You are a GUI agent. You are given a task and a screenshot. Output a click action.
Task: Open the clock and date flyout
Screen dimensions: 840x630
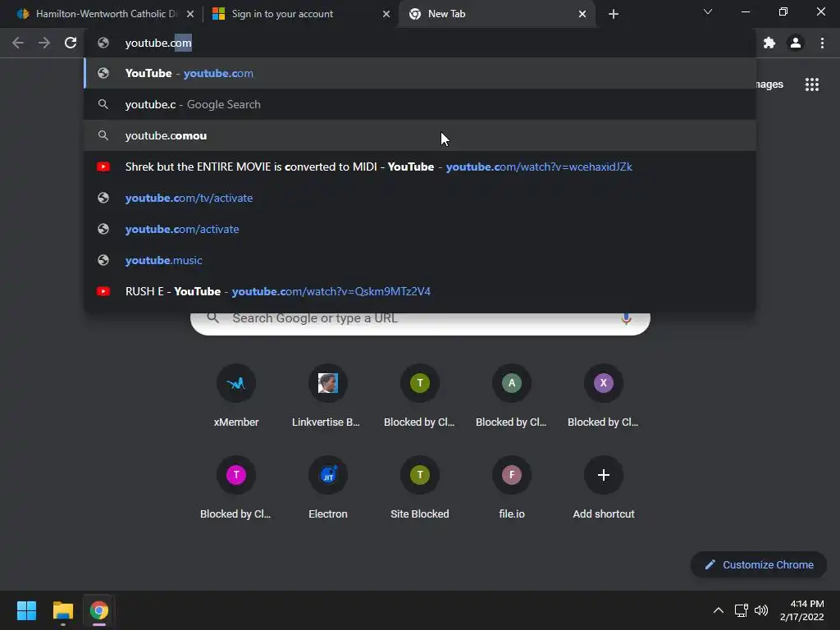coord(801,610)
